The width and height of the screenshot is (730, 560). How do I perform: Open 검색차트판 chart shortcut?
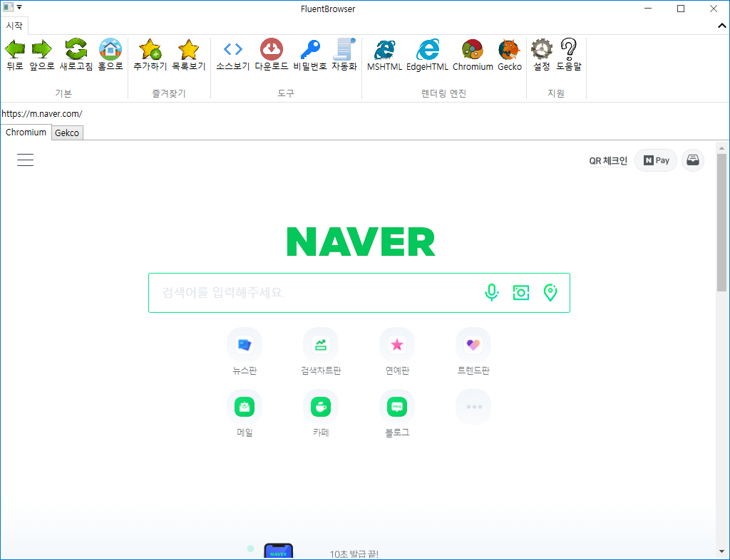pyautogui.click(x=321, y=351)
